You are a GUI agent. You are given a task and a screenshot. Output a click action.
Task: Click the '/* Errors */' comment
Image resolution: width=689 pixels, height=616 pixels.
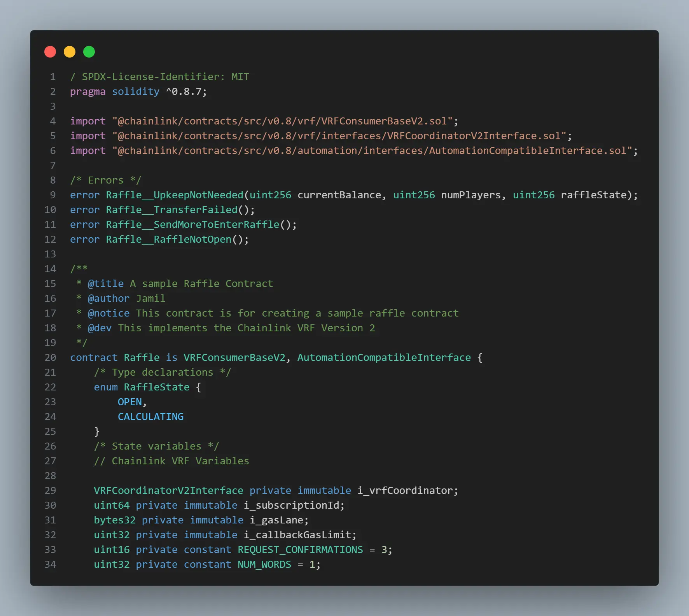click(x=106, y=180)
